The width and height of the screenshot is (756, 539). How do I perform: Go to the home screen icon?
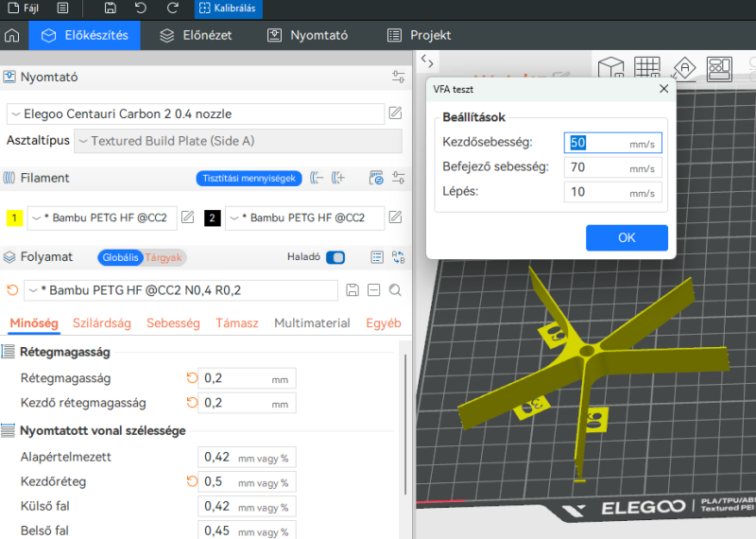[x=12, y=35]
